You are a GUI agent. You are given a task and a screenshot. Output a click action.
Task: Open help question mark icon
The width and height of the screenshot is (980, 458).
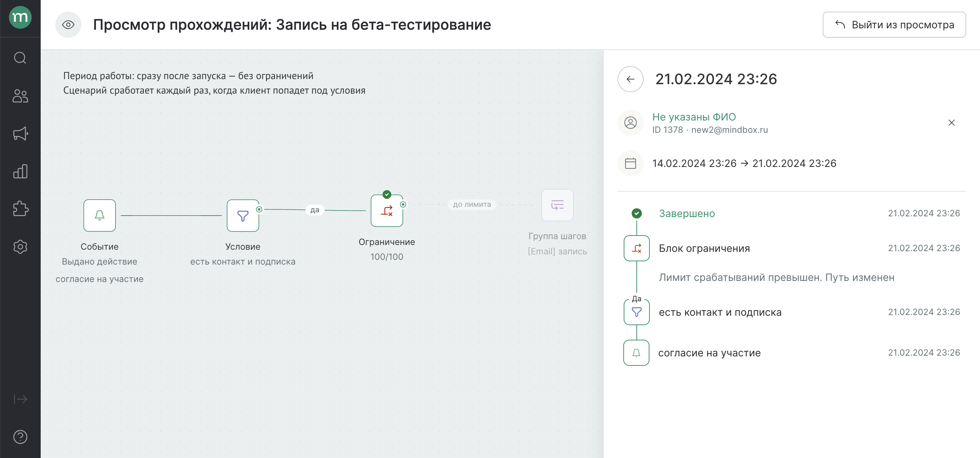click(20, 437)
